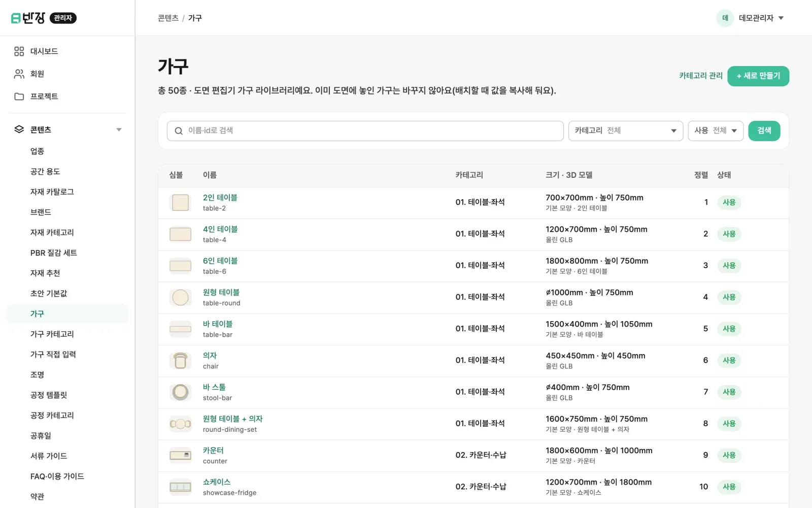Click the 원형 테이블 + 의자 symbol thumbnail
This screenshot has height=508, width=812.
180,424
